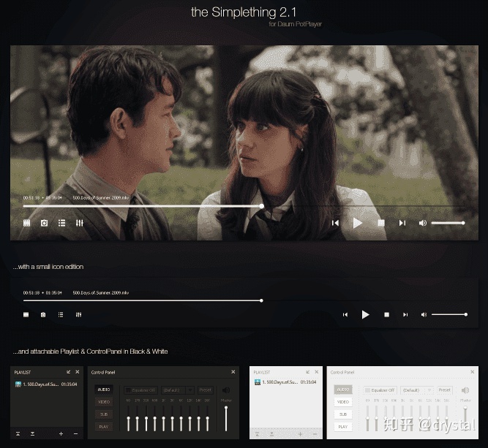The image size is (488, 448).
Task: Adjust volume slider in large player
Action: point(448,223)
